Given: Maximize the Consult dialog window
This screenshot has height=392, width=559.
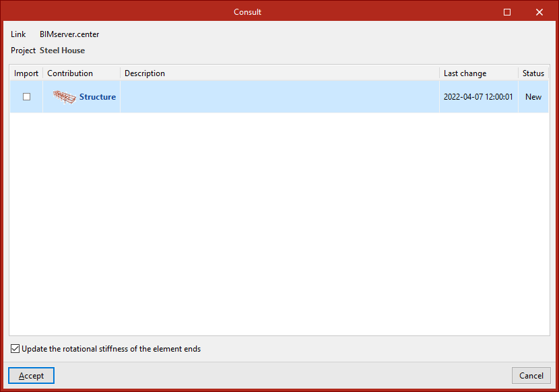Looking at the screenshot, I should 507,12.
